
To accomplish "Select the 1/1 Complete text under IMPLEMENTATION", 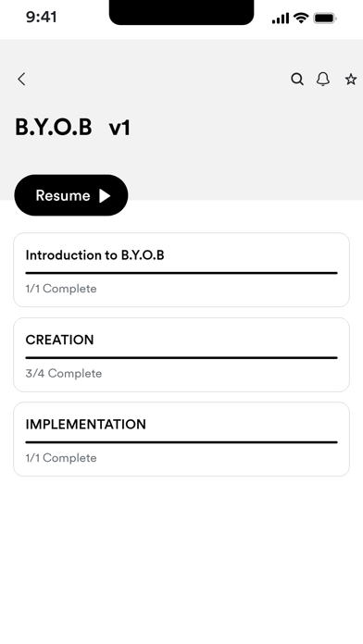I will (61, 458).
